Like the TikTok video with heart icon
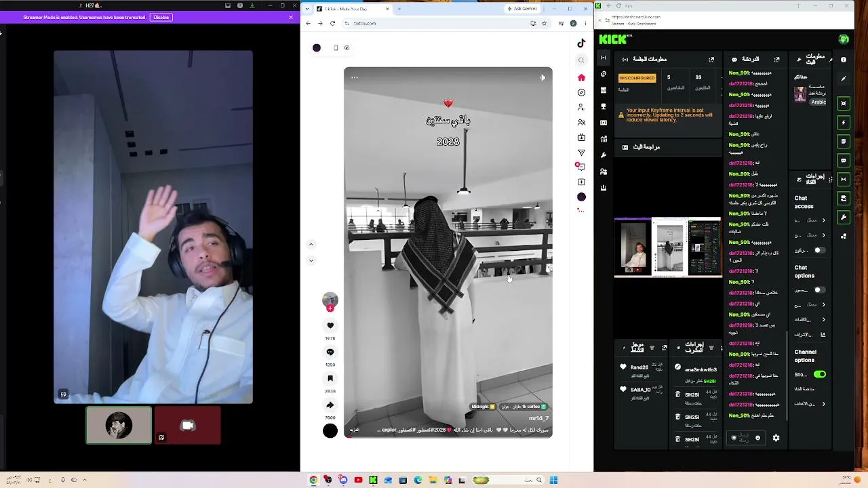Image resolution: width=868 pixels, height=488 pixels. click(330, 325)
